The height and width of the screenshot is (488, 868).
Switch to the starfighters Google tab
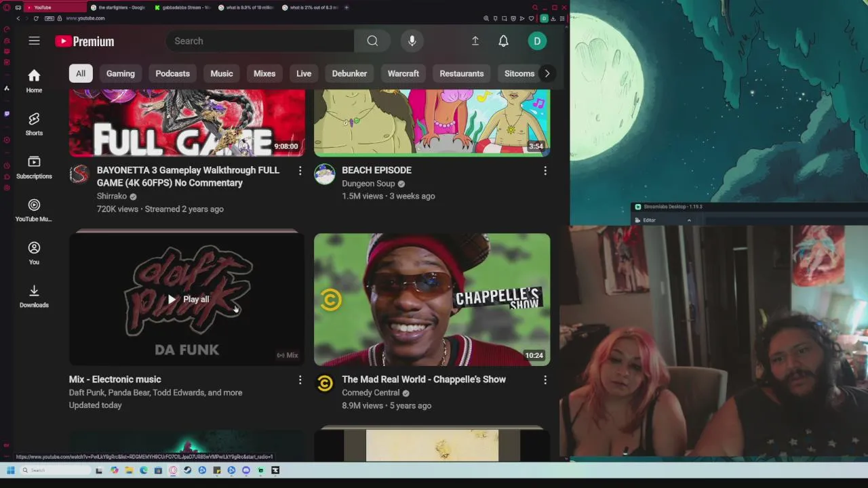(117, 7)
